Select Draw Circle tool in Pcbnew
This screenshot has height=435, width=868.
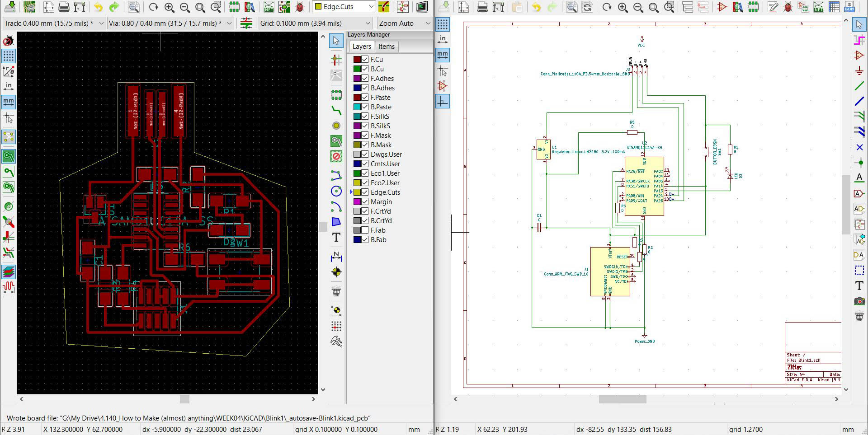coord(336,191)
